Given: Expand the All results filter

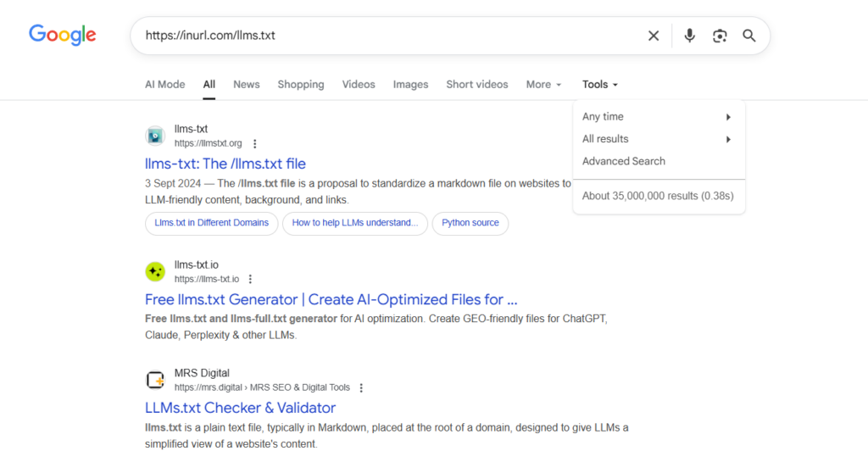Looking at the screenshot, I should point(658,139).
